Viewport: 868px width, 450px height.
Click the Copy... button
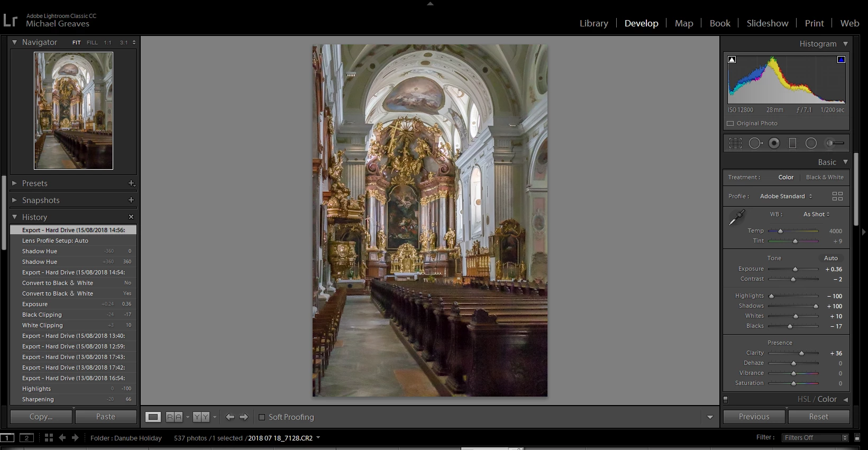coord(41,417)
